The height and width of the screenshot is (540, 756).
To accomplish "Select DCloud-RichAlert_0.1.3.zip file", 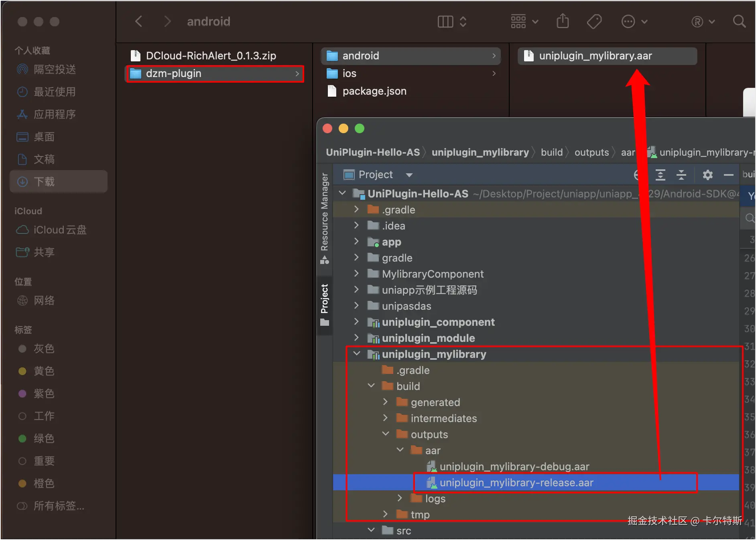I will [x=214, y=56].
